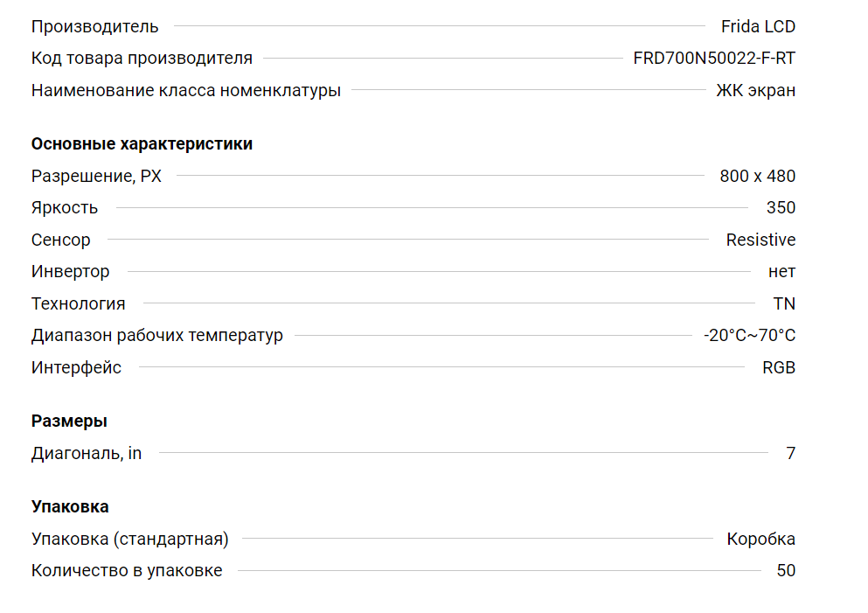Click the Коробка packaging value

tap(760, 539)
